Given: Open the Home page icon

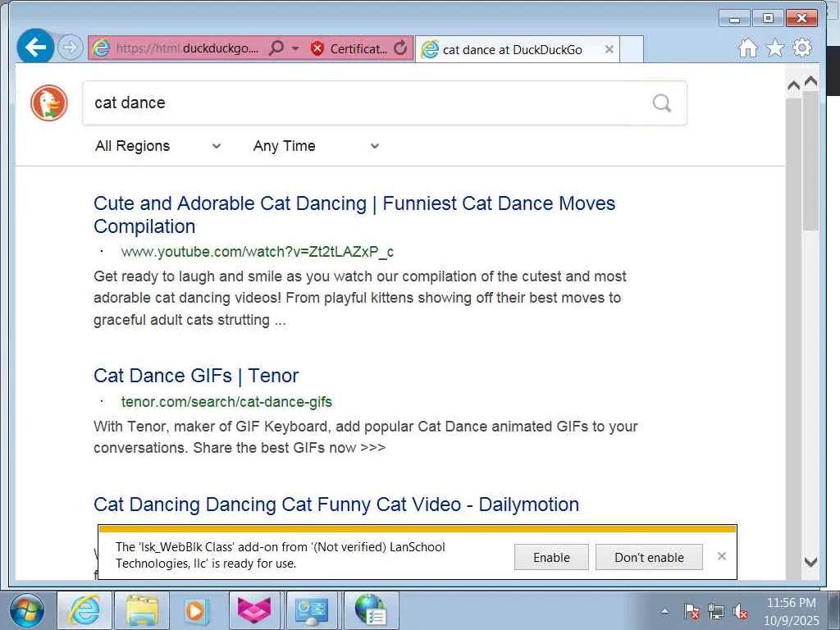Looking at the screenshot, I should (748, 48).
